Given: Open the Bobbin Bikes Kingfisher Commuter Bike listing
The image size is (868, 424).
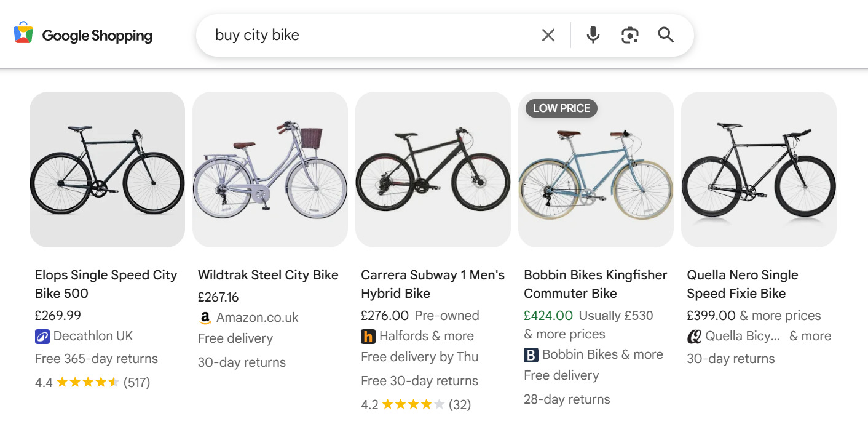Looking at the screenshot, I should pyautogui.click(x=595, y=284).
